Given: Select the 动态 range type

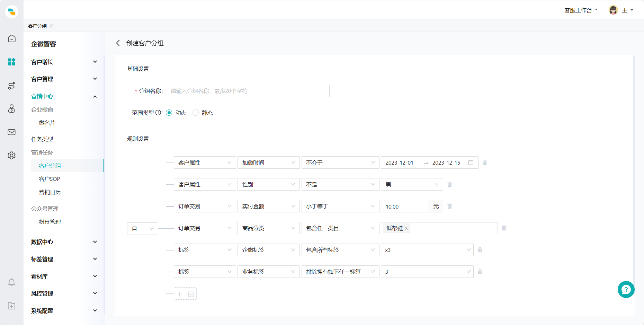Looking at the screenshot, I should [x=169, y=113].
